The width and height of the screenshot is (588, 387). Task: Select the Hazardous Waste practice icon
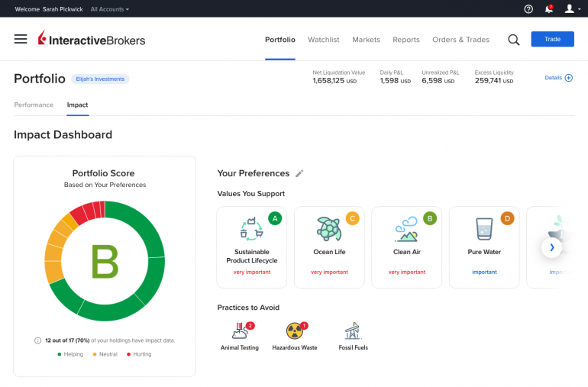point(294,331)
